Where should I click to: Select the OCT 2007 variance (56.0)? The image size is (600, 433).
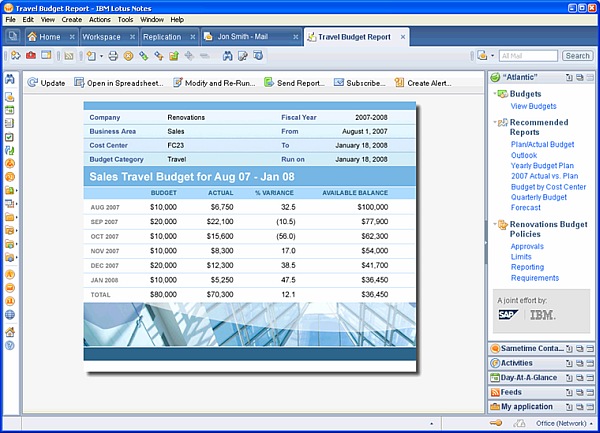(x=286, y=236)
